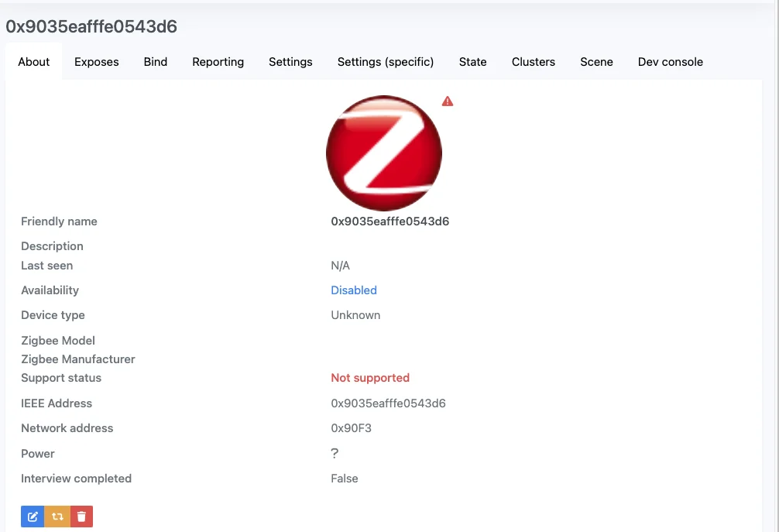Open the Settings (specific) tab
The image size is (779, 532).
coord(386,62)
